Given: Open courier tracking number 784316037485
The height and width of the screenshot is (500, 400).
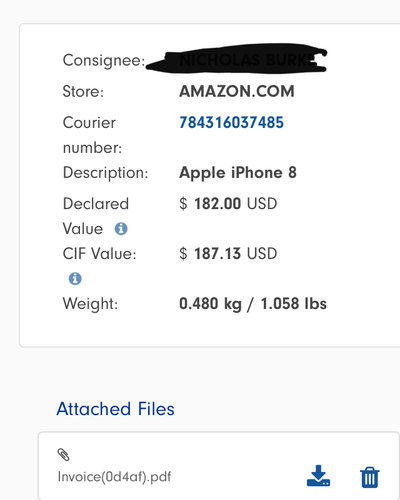Looking at the screenshot, I should (x=231, y=122).
